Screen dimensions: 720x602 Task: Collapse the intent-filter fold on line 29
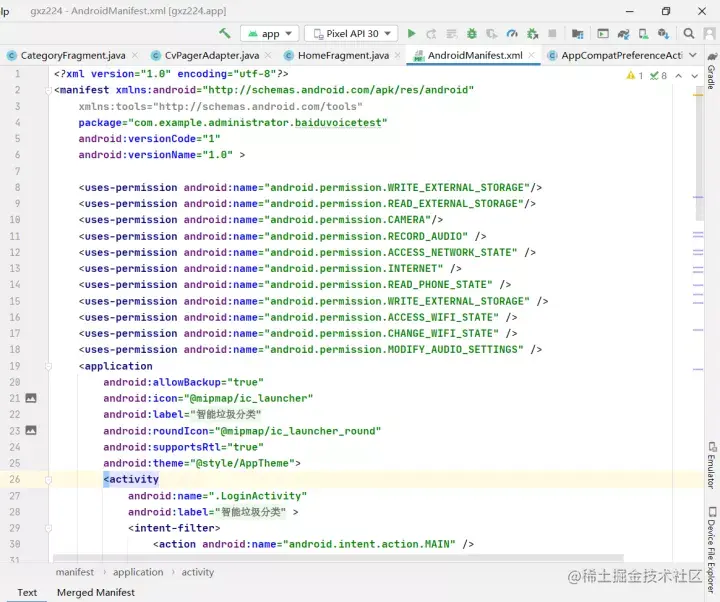[x=48, y=529]
